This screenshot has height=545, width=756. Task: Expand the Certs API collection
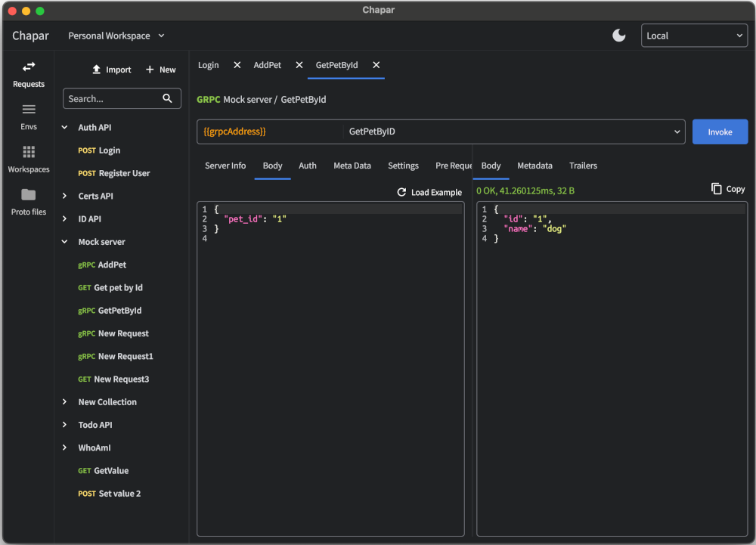(x=64, y=196)
